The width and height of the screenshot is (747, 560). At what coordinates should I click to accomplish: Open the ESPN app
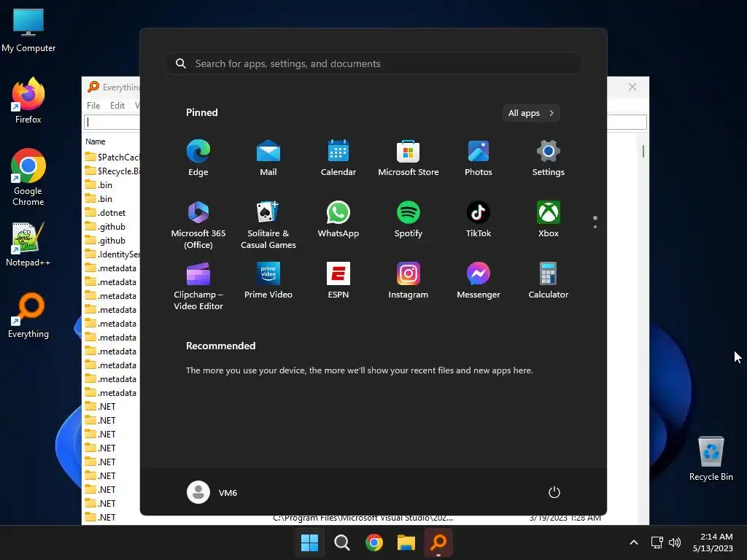click(338, 281)
